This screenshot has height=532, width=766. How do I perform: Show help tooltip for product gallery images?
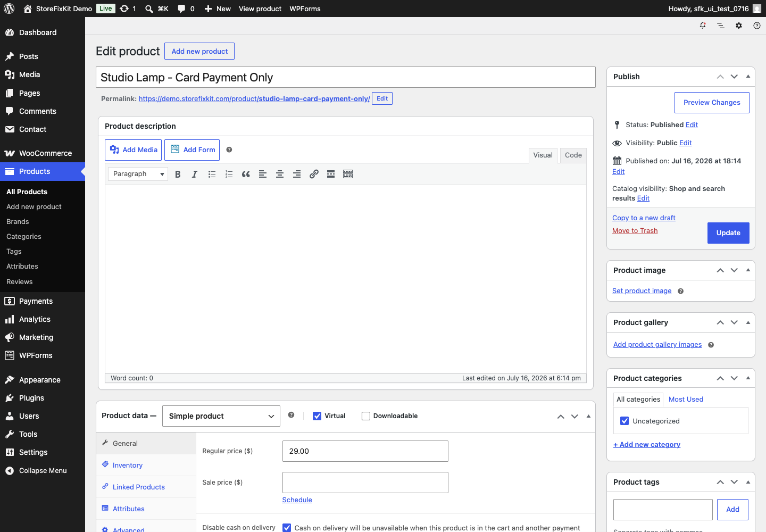(x=711, y=345)
